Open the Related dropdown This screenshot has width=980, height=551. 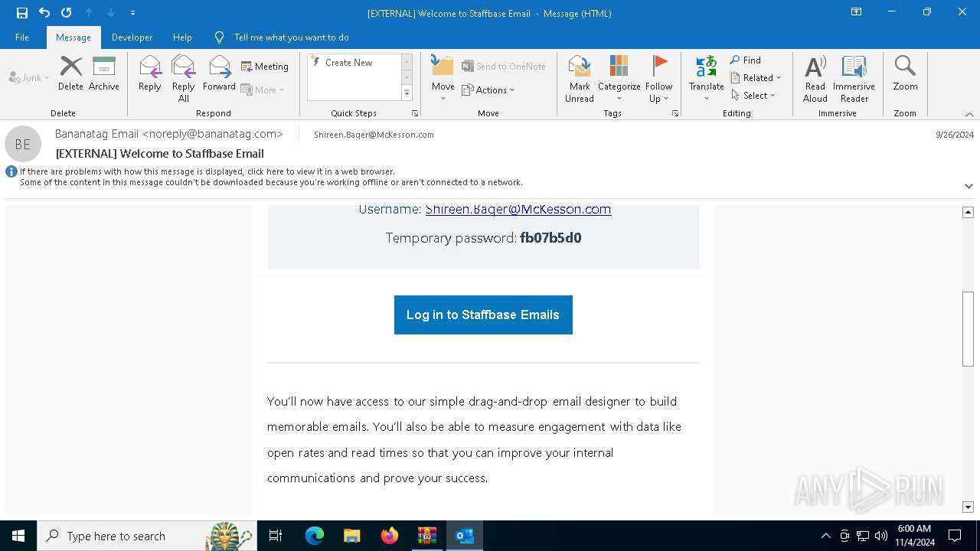[756, 78]
